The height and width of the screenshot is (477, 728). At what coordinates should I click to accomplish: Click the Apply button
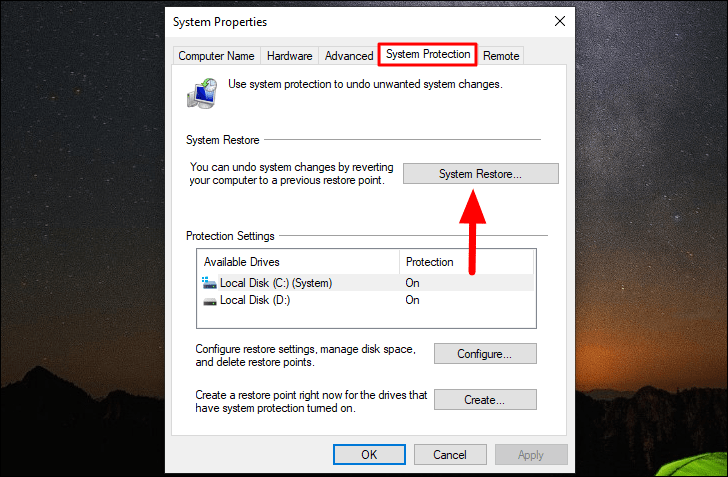[531, 455]
